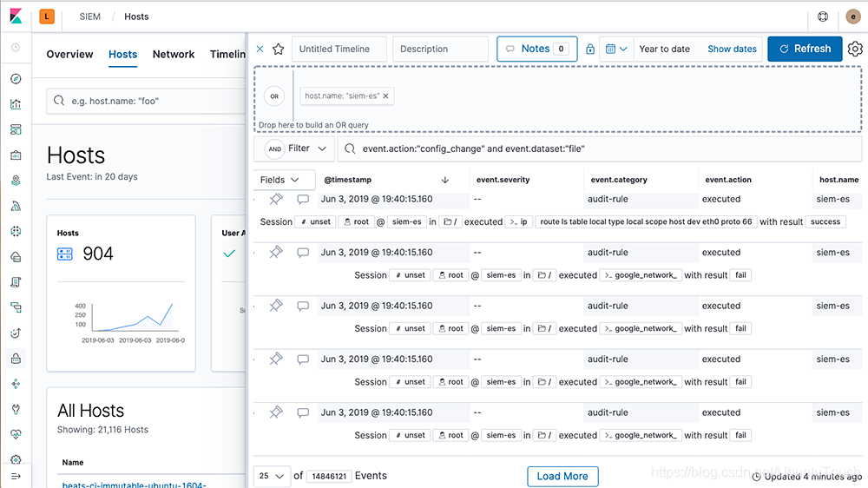Open the recently viewed clock icon
Screen dimensions: 868x488
[16, 48]
